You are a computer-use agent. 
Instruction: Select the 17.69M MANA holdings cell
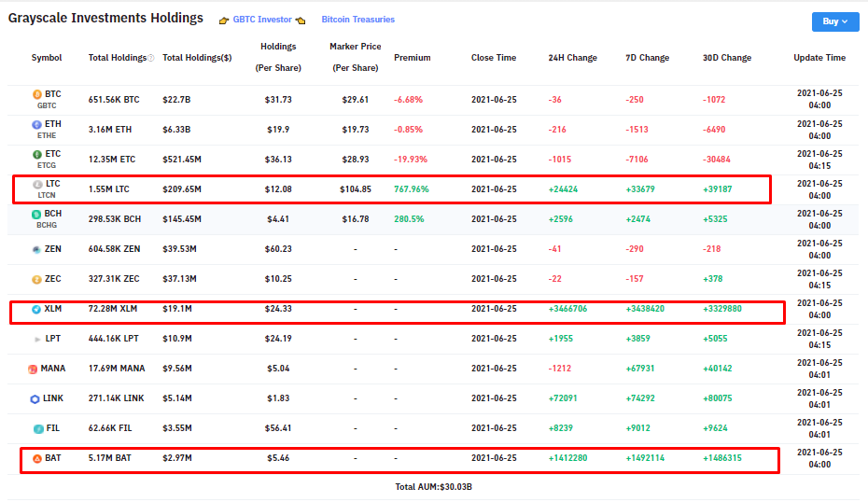pyautogui.click(x=117, y=369)
